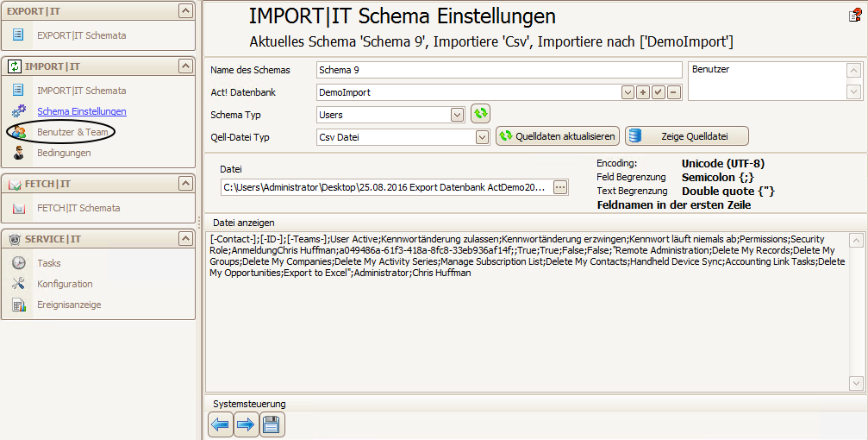Click the Name des Schemas field

[x=499, y=70]
